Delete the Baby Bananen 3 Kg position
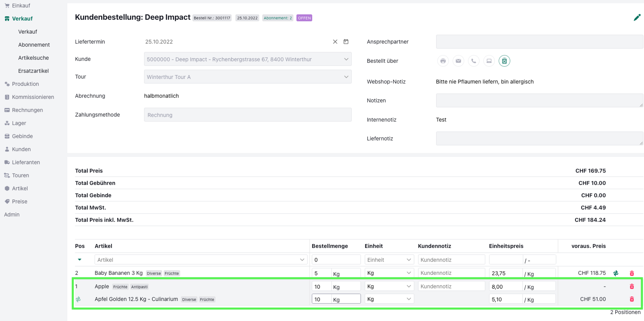Screen dimensions: 644x321 631,273
